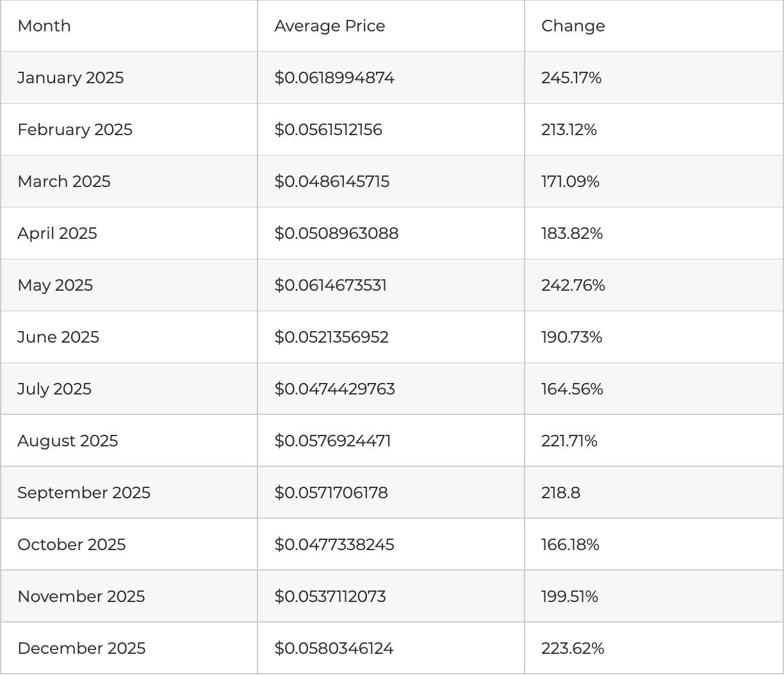Image resolution: width=784 pixels, height=675 pixels.
Task: Click the price $0.0618994874
Action: click(334, 78)
